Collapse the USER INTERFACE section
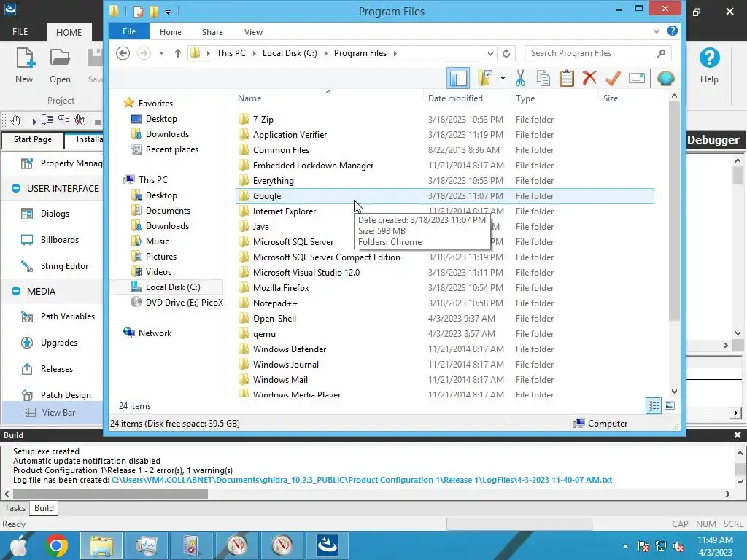This screenshot has width=747, height=560. [x=16, y=189]
